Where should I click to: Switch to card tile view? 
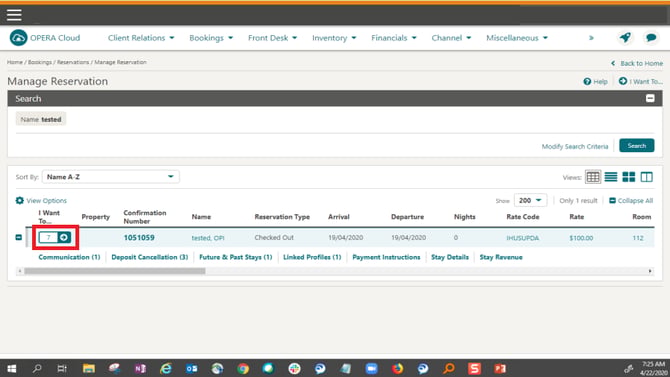(629, 177)
